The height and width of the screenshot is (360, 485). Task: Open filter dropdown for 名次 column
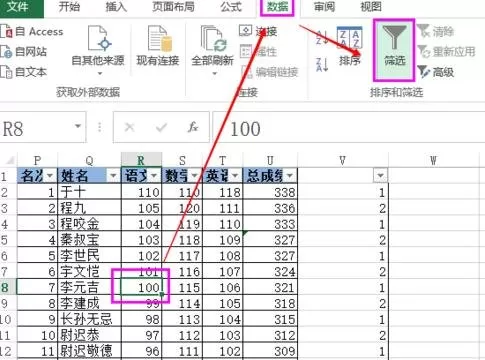pyautogui.click(x=50, y=175)
